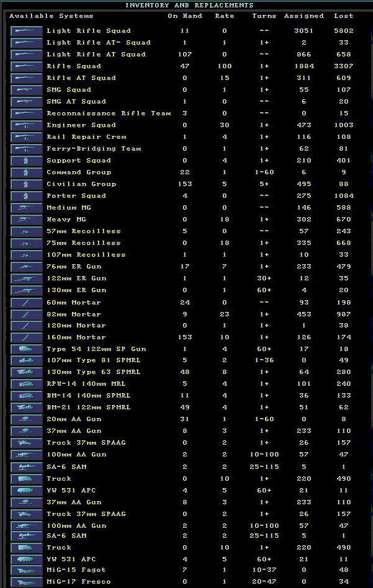Click MiG-17 Fresco turns value 20-47
The image size is (373, 588).
click(264, 582)
